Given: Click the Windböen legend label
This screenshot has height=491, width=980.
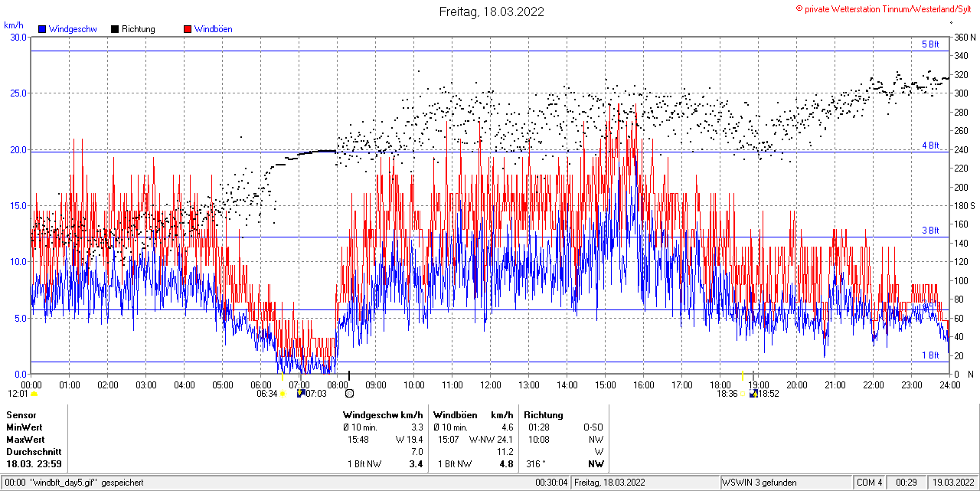Looking at the screenshot, I should [x=214, y=29].
